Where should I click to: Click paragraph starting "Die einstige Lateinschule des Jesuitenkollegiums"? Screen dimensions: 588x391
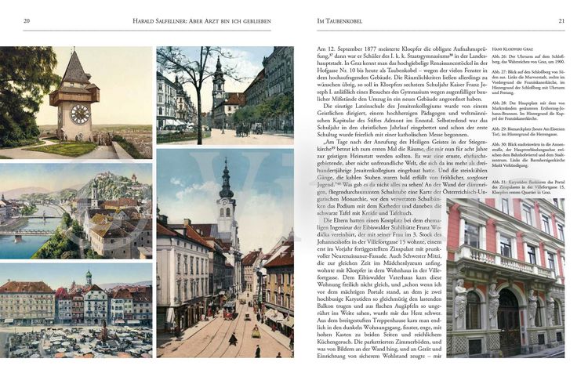click(402, 120)
